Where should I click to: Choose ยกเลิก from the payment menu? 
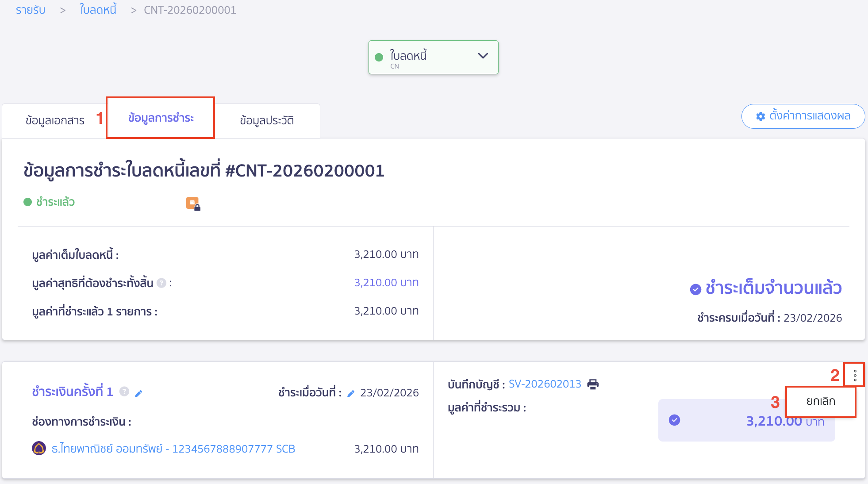[821, 401]
